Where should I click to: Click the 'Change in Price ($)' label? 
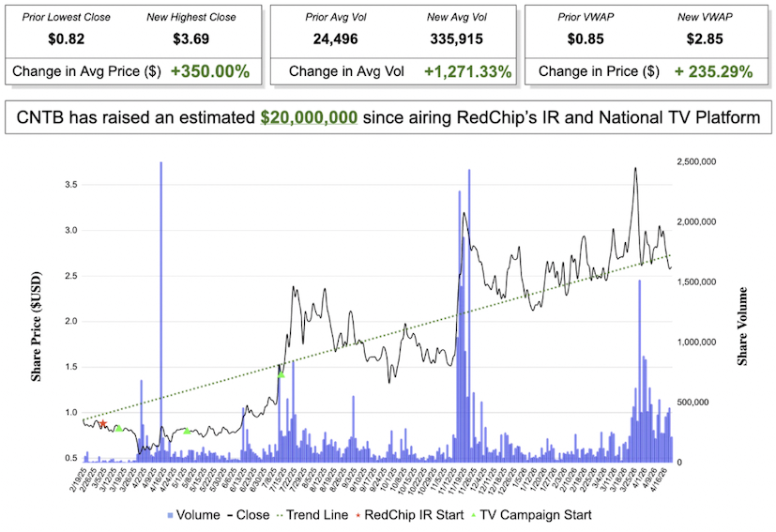tap(599, 71)
